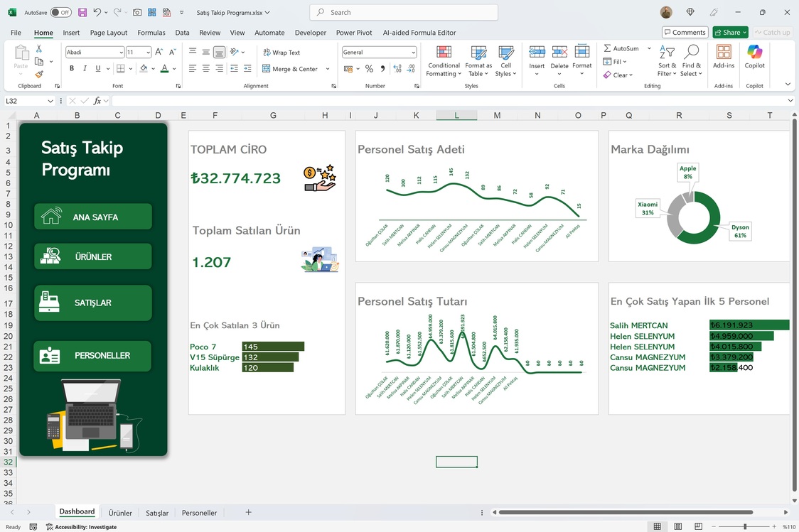
Task: Click the macro recording icon in status bar
Action: (x=33, y=527)
